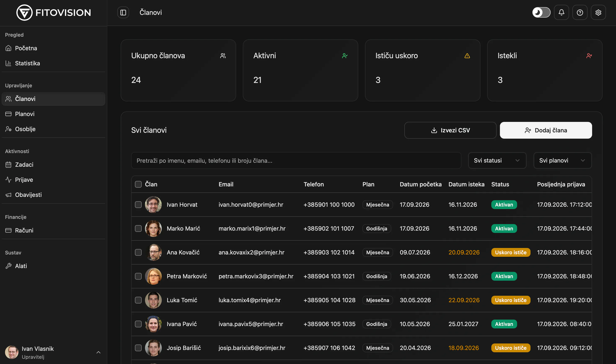Click Petra Marković's avatar photo
The height and width of the screenshot is (364, 616).
[x=153, y=276]
